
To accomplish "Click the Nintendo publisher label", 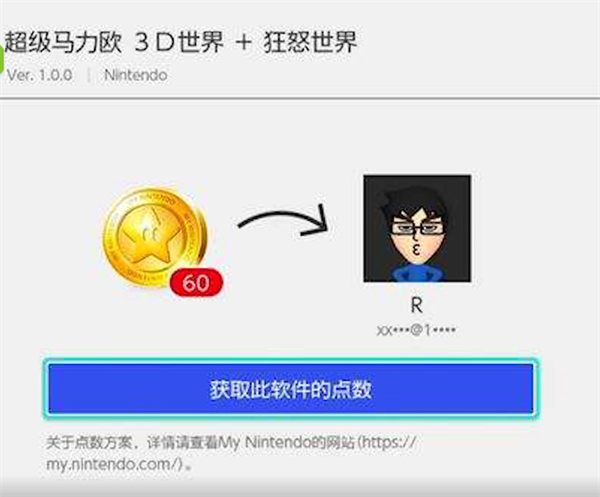I will (x=135, y=75).
